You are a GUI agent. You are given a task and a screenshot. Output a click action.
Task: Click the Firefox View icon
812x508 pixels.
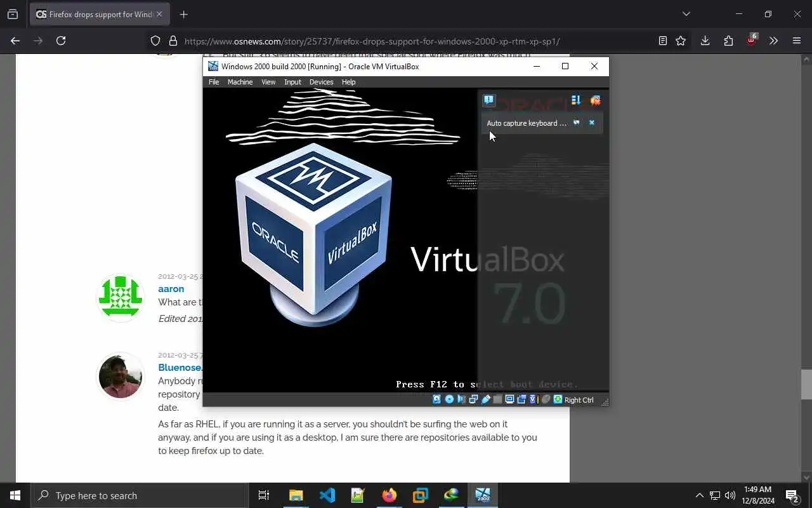[x=13, y=14]
